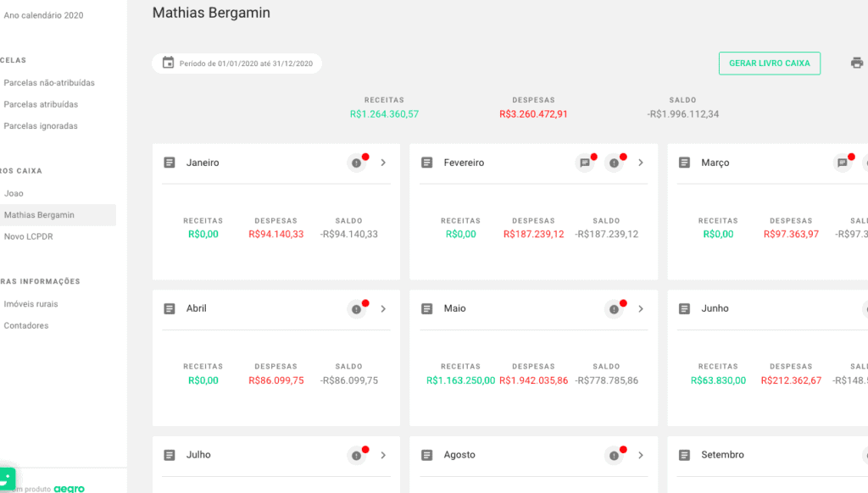This screenshot has width=868, height=493.
Task: Click the green chat widget bubble
Action: pos(5,478)
